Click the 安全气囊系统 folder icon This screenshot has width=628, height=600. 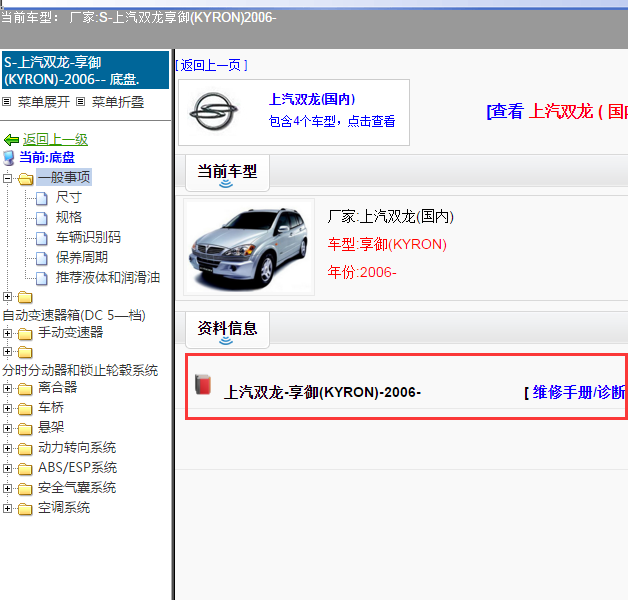tap(25, 489)
